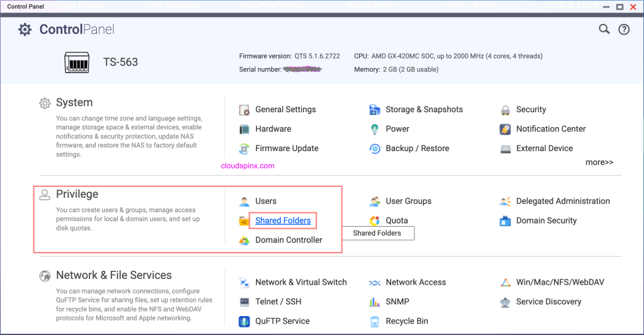Open the Telnet / SSH label

coord(278,302)
